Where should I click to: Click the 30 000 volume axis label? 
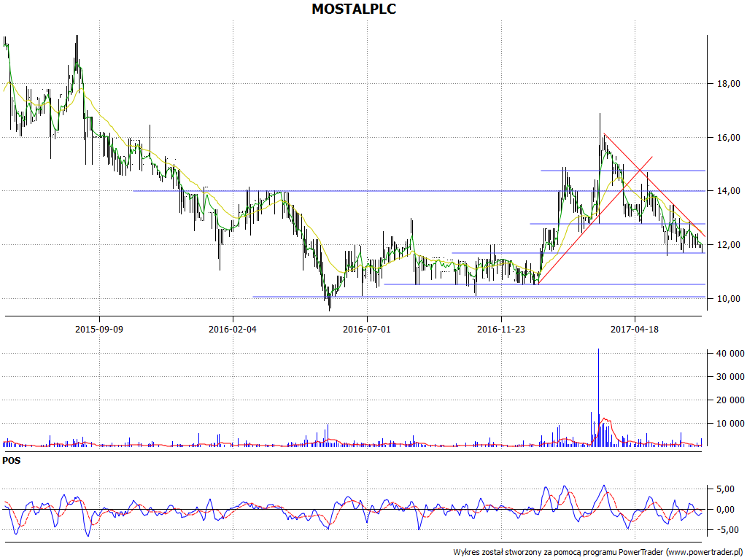[729, 377]
